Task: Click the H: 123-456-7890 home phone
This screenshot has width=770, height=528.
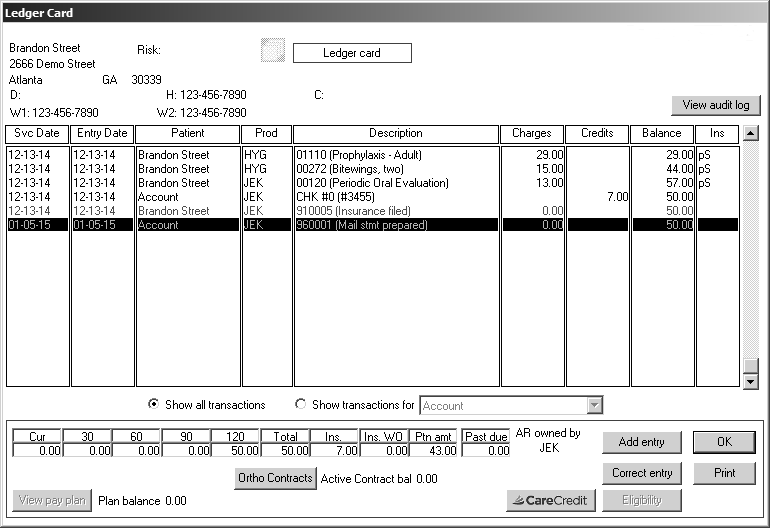Action: point(206,95)
